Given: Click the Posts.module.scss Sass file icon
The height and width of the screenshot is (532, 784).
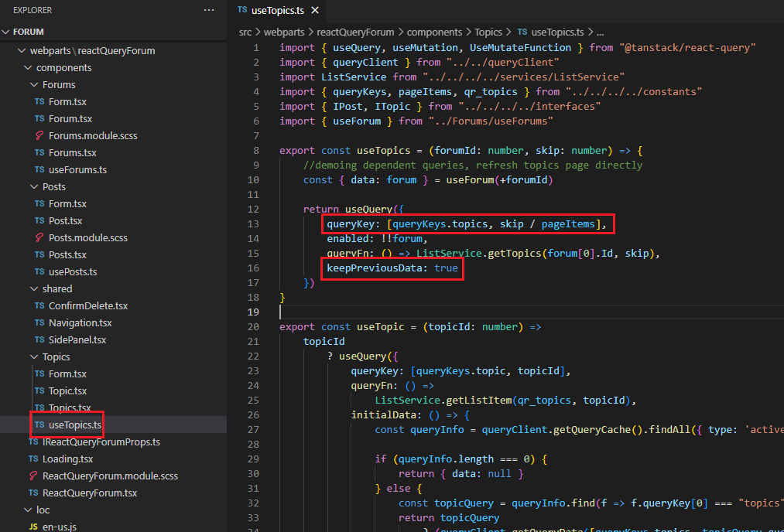Looking at the screenshot, I should (x=39, y=237).
